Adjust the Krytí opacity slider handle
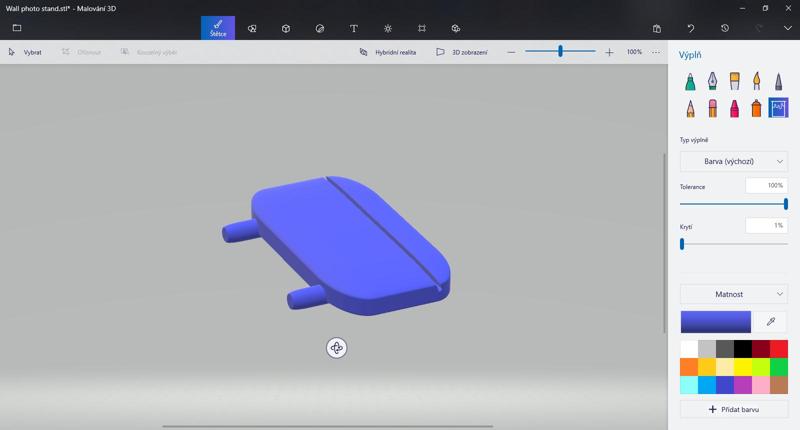The image size is (800, 430). pyautogui.click(x=682, y=244)
